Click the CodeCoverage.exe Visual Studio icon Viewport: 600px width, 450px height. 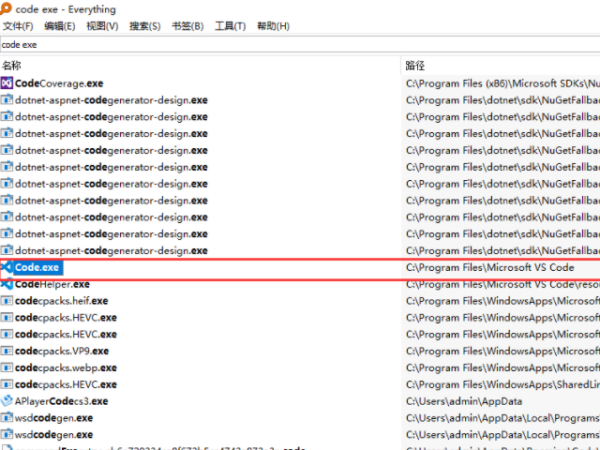[7, 83]
